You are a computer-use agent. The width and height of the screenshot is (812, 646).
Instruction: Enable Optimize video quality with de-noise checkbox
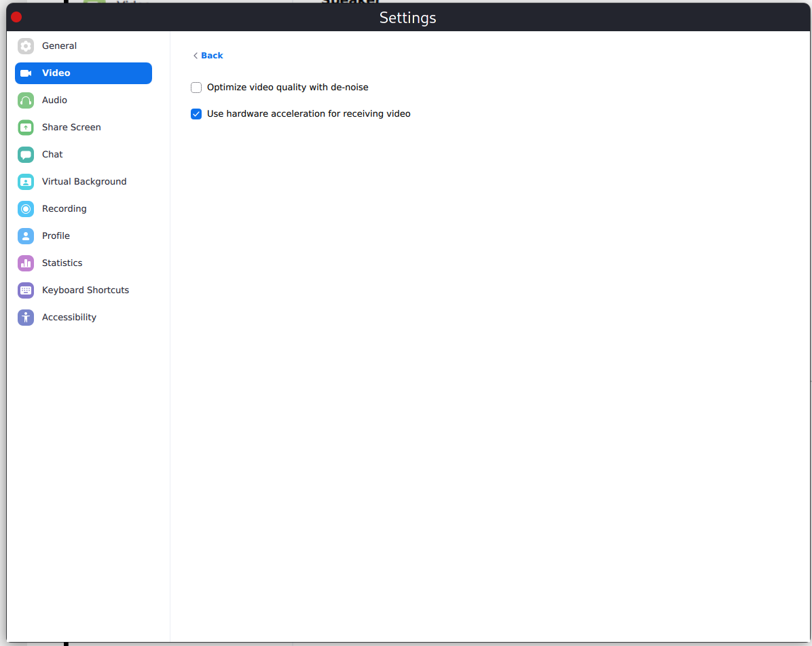(196, 88)
